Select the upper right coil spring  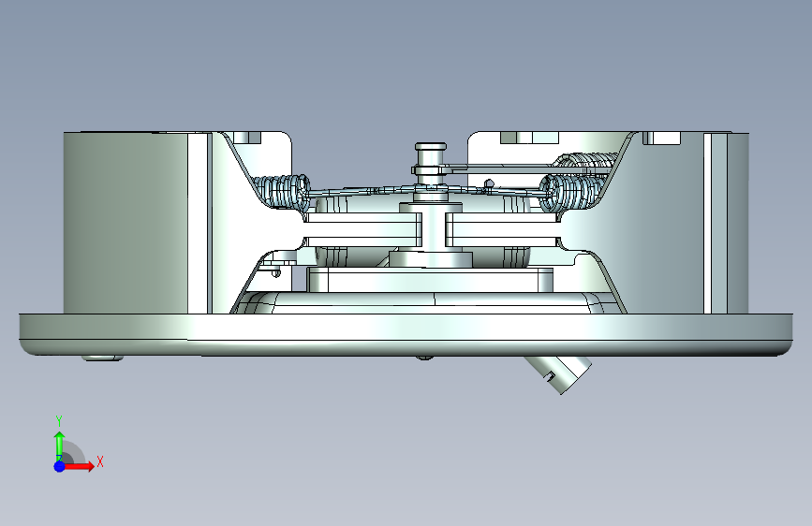(x=585, y=160)
